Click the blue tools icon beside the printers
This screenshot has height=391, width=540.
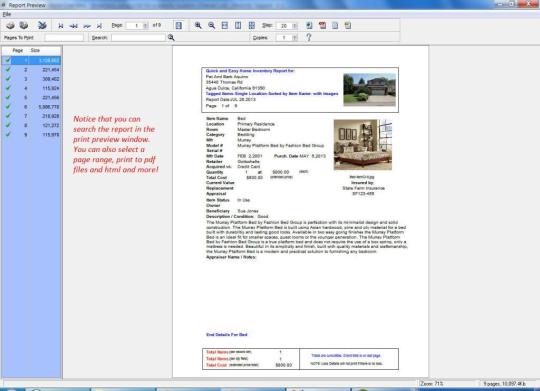click(x=42, y=25)
